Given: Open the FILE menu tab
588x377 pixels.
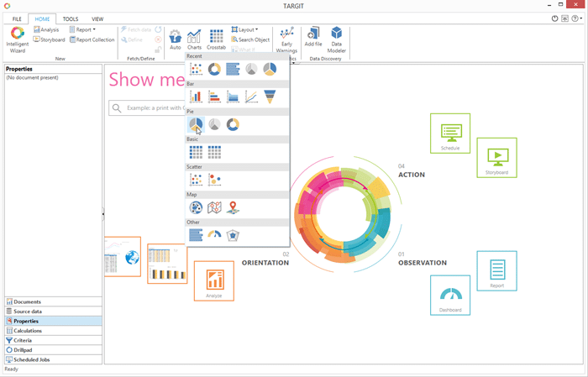Looking at the screenshot, I should pos(17,18).
